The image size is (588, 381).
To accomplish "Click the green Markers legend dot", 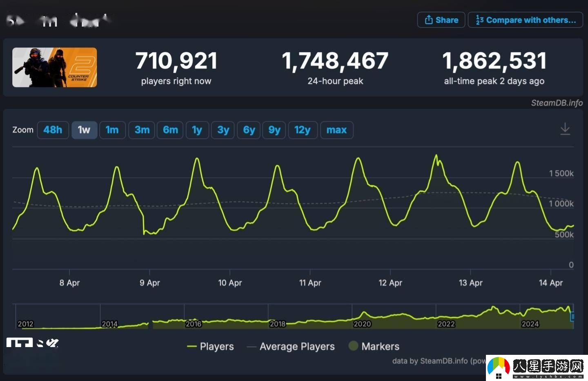I will click(353, 346).
